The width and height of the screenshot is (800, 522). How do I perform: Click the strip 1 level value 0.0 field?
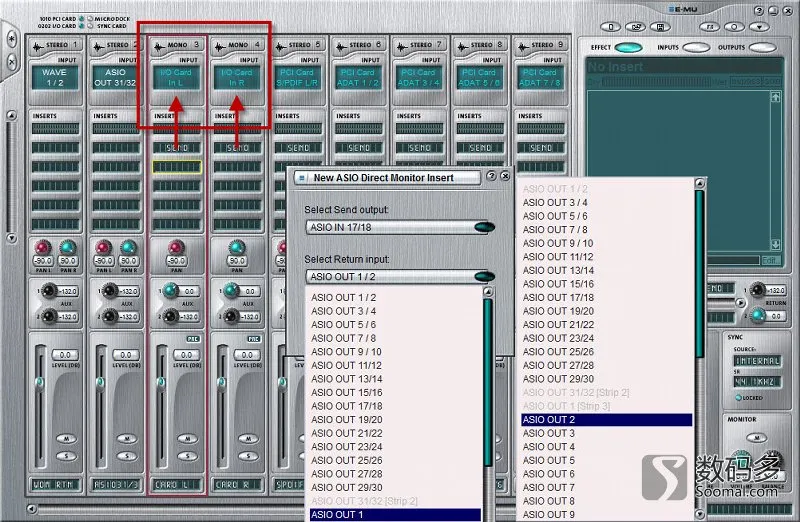point(65,355)
